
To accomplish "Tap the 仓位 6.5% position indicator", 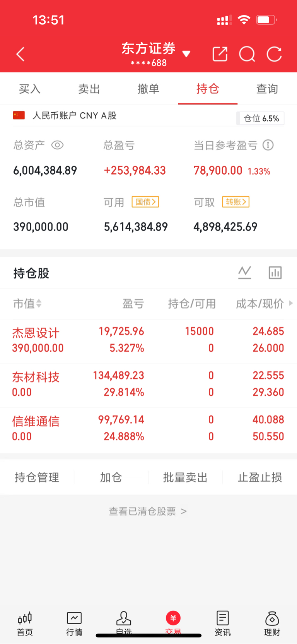I will pyautogui.click(x=261, y=118).
